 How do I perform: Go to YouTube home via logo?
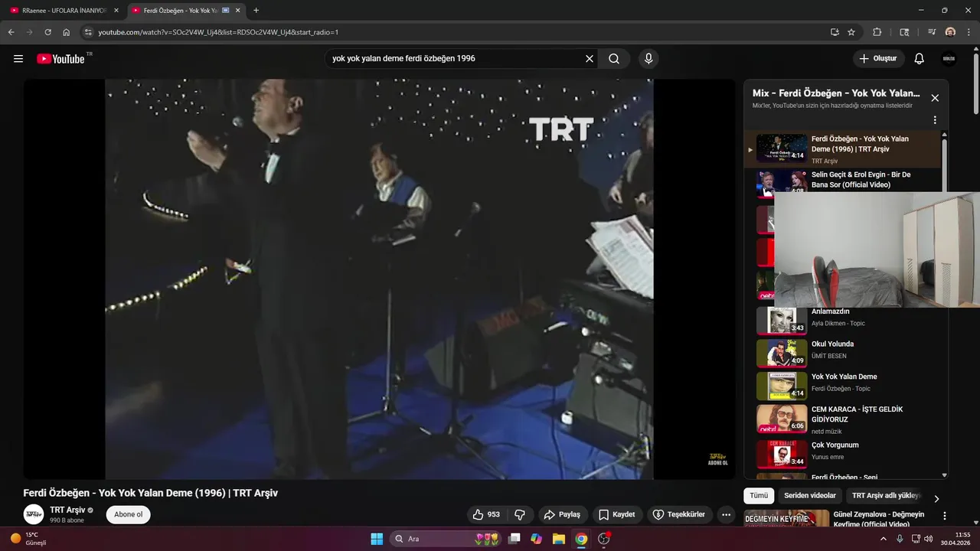[x=60, y=59]
